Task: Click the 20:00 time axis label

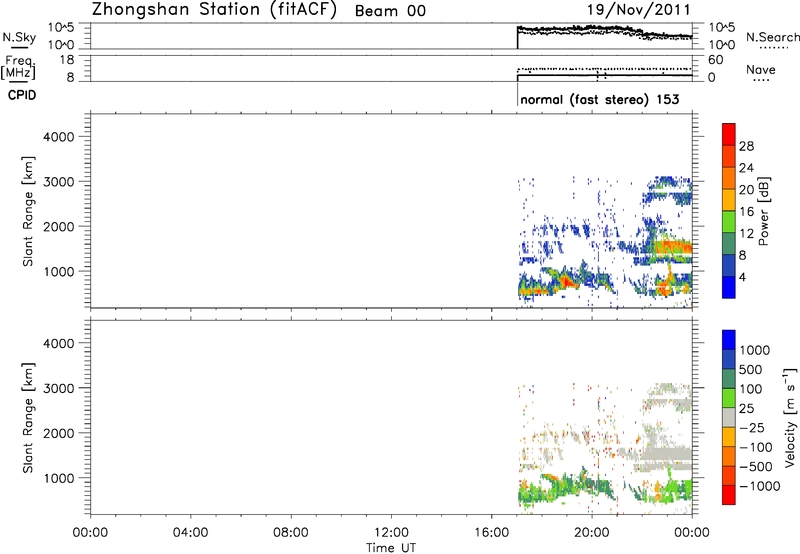Action: tap(591, 533)
